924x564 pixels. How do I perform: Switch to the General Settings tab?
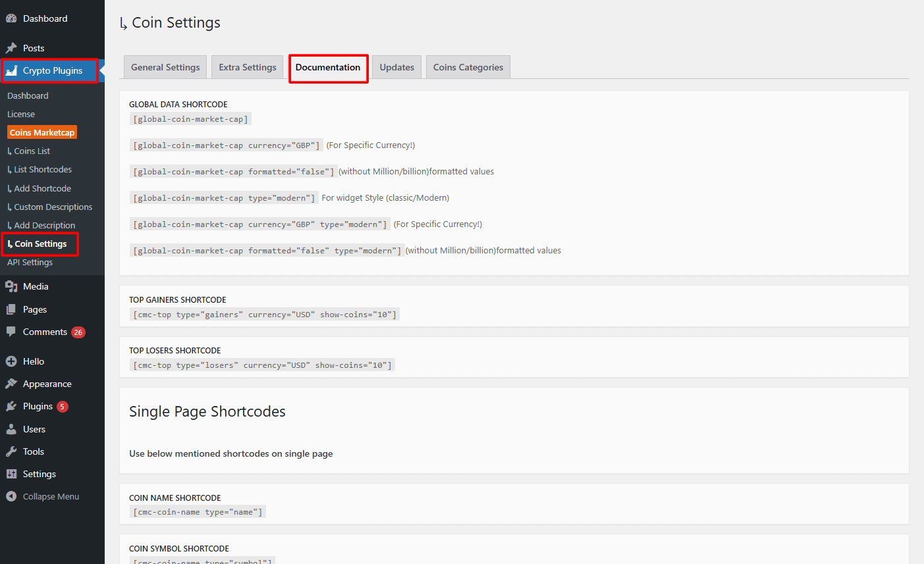[165, 67]
